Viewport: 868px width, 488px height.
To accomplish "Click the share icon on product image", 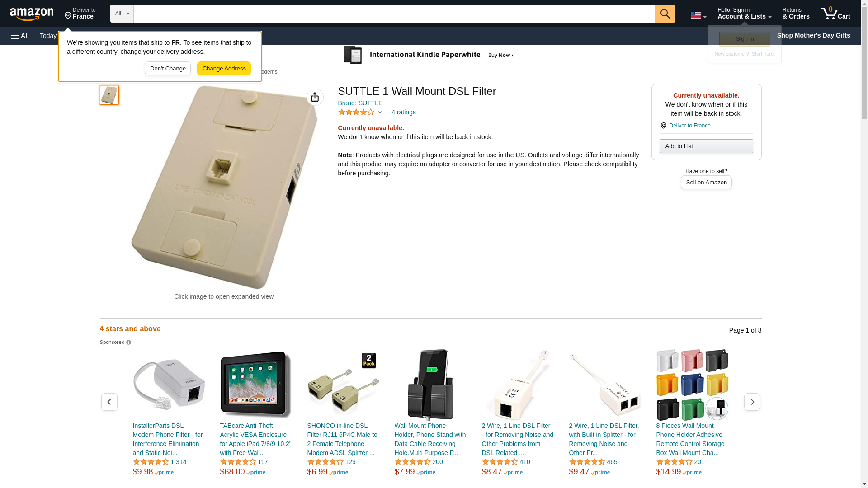I will pyautogui.click(x=315, y=97).
